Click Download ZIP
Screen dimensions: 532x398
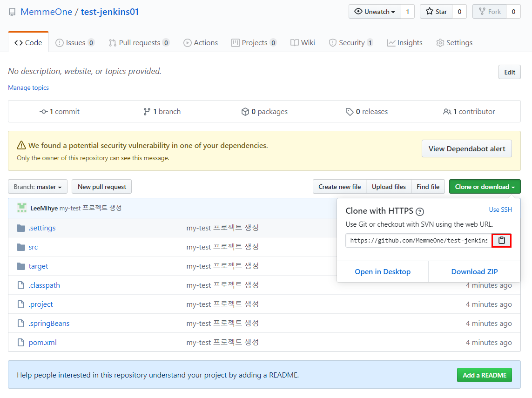click(474, 271)
